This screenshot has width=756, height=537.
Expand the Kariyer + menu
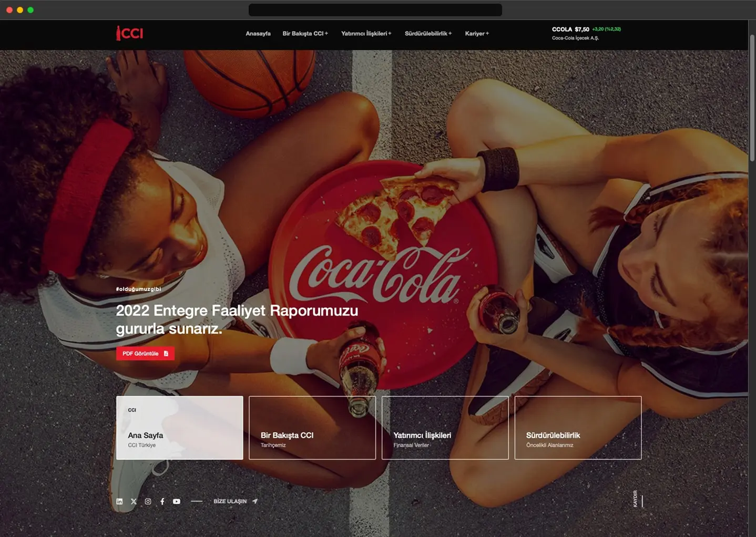click(x=477, y=34)
